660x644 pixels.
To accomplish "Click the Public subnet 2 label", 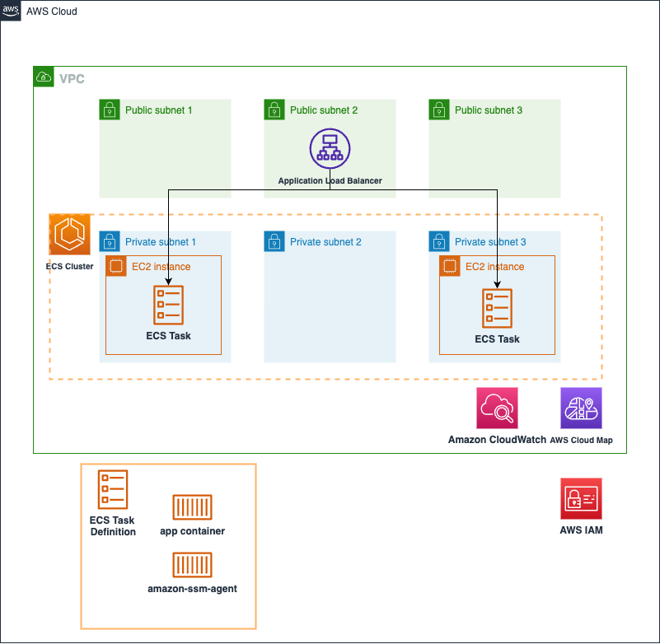I will [324, 110].
